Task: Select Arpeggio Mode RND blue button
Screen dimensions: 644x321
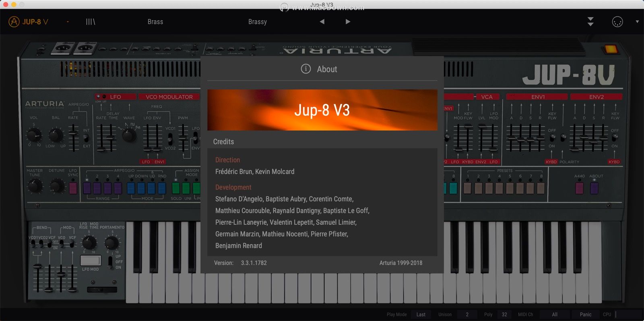Action: click(162, 188)
